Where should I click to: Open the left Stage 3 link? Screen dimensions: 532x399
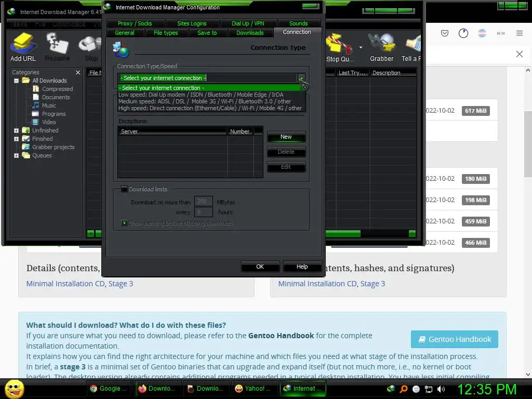121,284
